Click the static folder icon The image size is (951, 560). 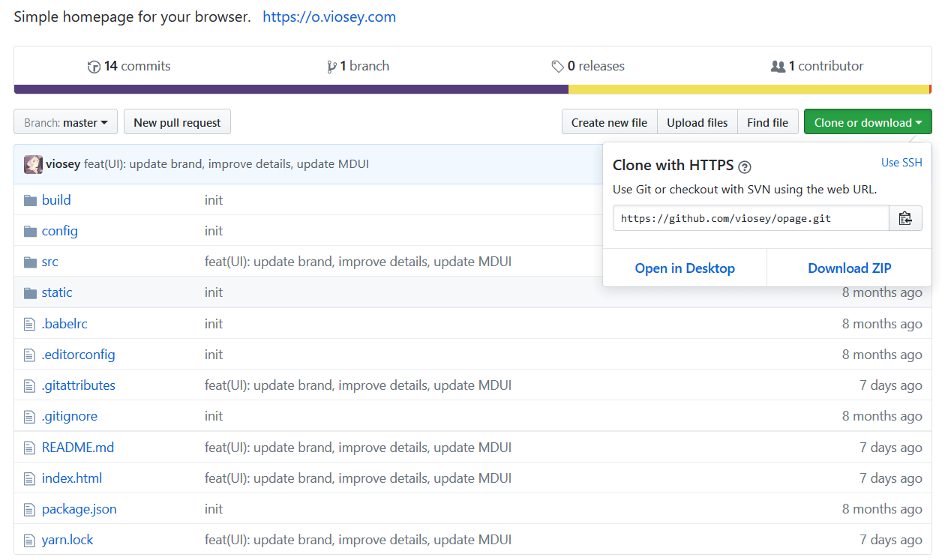30,292
